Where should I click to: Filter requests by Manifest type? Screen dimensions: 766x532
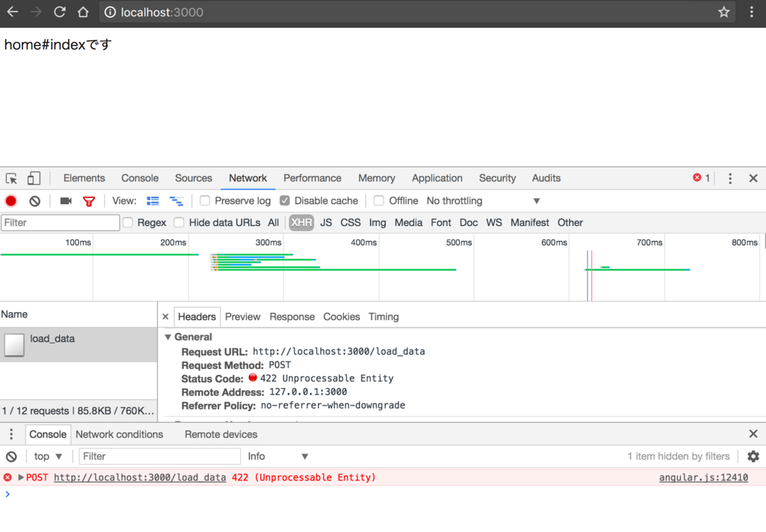(530, 223)
